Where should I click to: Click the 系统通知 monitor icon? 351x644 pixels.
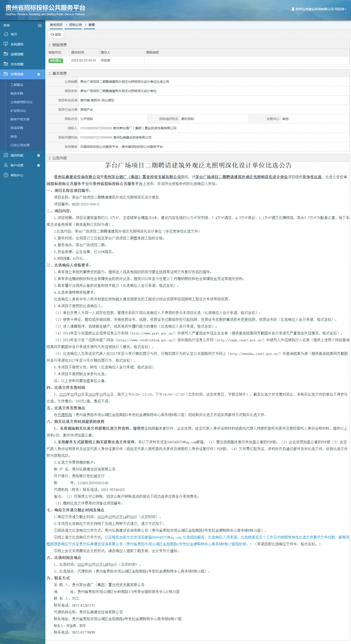(x=6, y=44)
